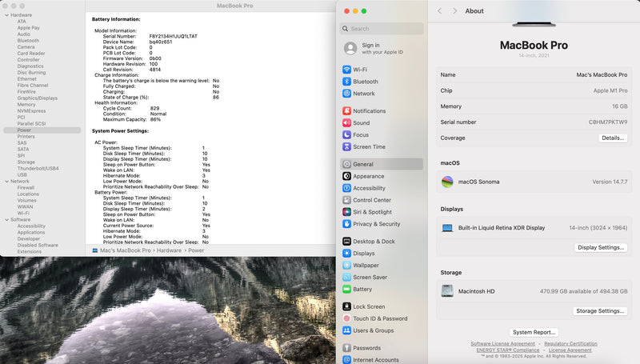Open Wi-Fi settings icon in sidebar

pyautogui.click(x=346, y=70)
